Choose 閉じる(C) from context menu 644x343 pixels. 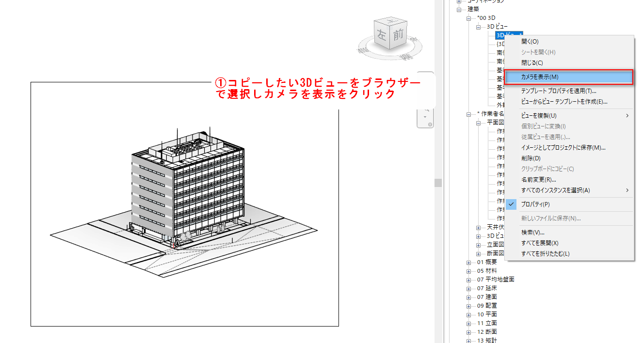[x=531, y=63]
